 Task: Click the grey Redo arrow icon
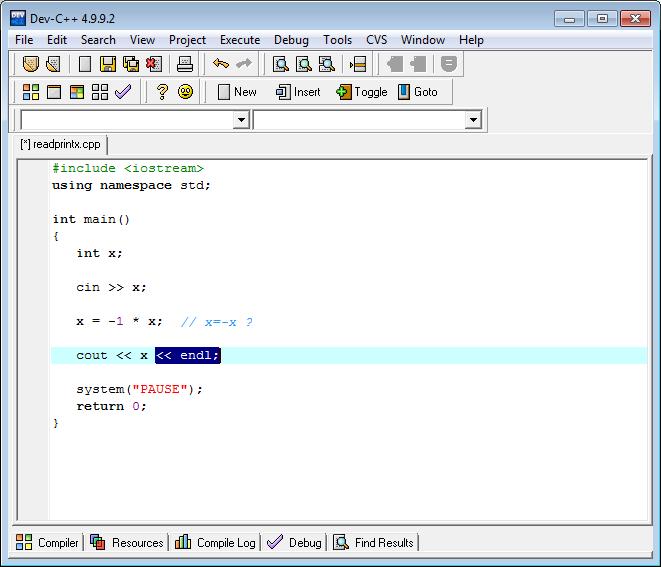coord(244,64)
